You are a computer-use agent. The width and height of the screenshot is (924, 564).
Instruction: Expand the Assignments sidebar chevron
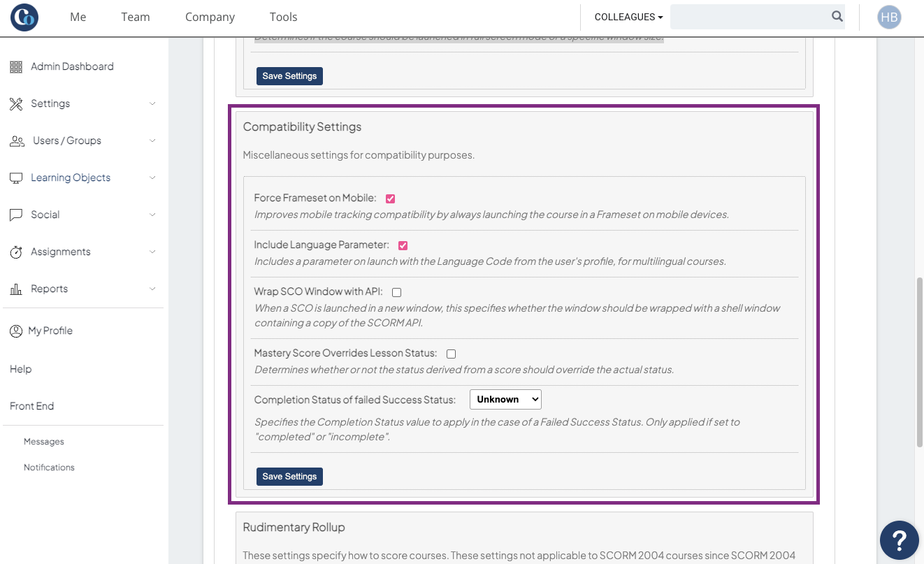pos(152,252)
